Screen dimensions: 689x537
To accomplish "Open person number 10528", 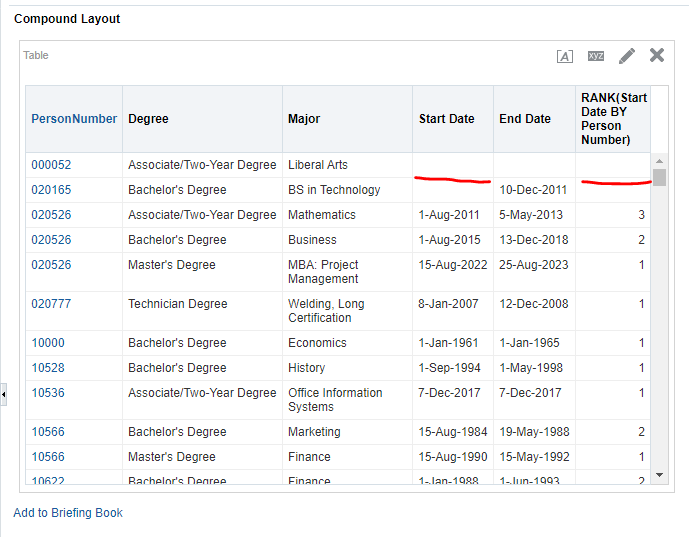I will pos(48,368).
